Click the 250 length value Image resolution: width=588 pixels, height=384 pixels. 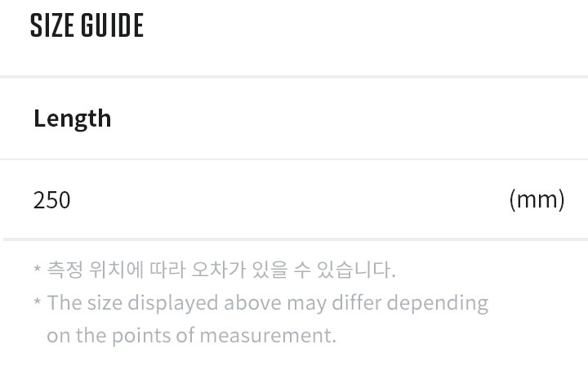pos(51,200)
